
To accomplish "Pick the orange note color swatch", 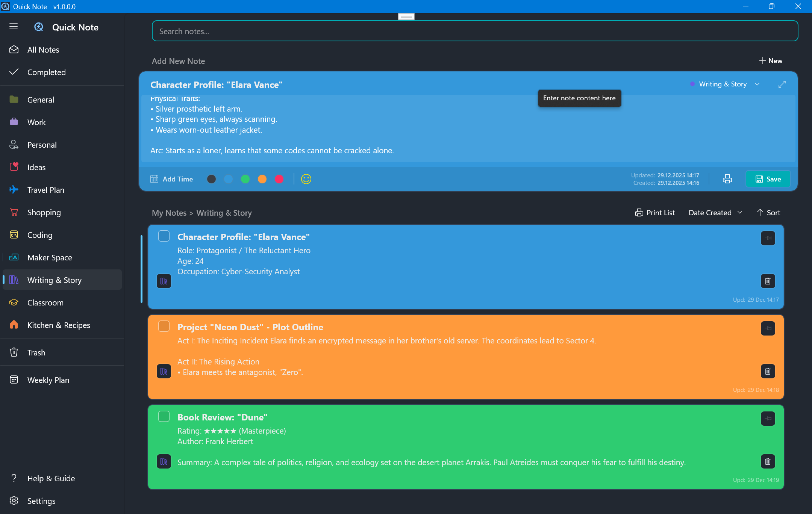I will [x=262, y=179].
